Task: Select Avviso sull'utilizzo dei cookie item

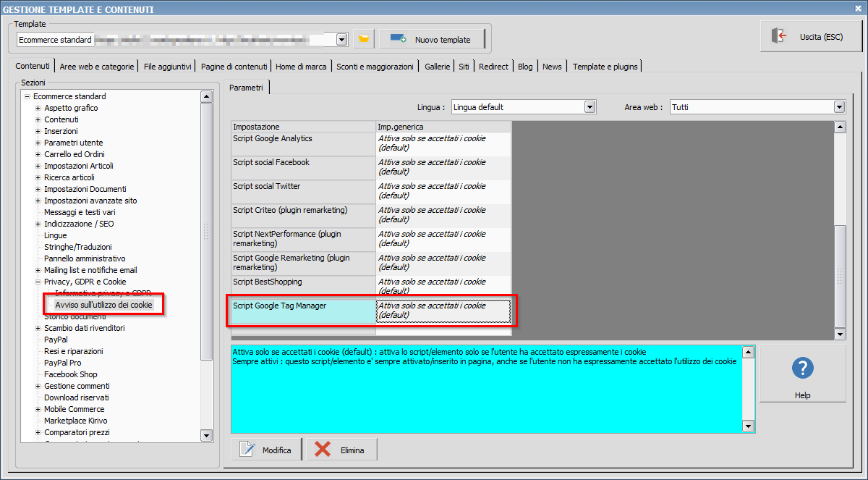Action: click(103, 305)
